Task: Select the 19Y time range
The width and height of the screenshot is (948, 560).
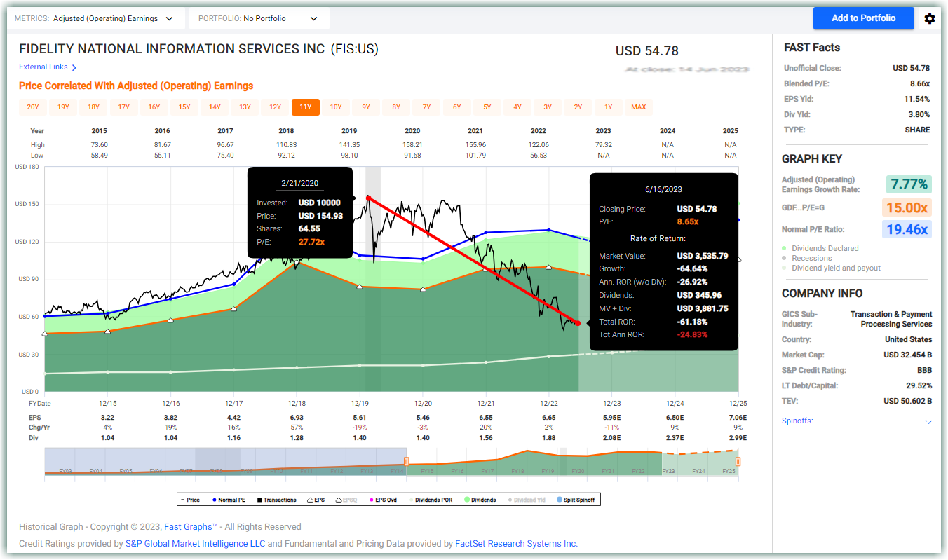Action: point(63,107)
